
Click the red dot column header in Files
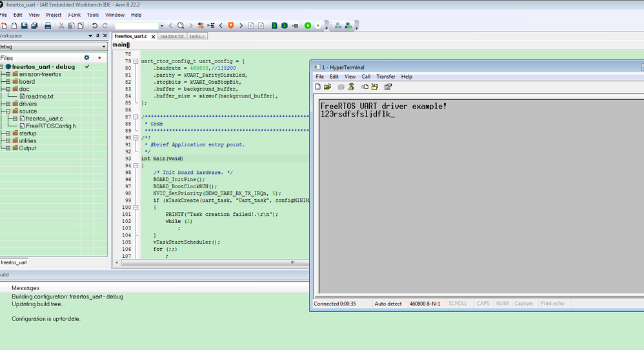coord(99,58)
